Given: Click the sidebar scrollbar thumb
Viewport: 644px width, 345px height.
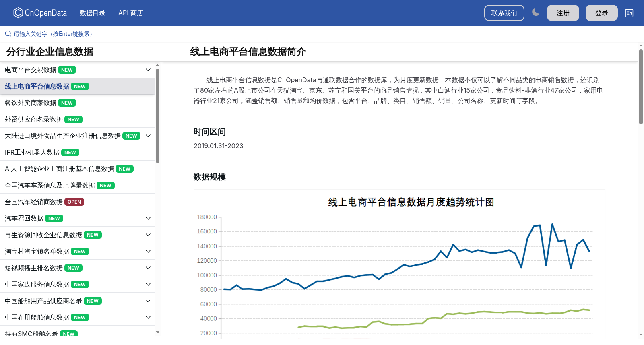Looking at the screenshot, I should (158, 116).
